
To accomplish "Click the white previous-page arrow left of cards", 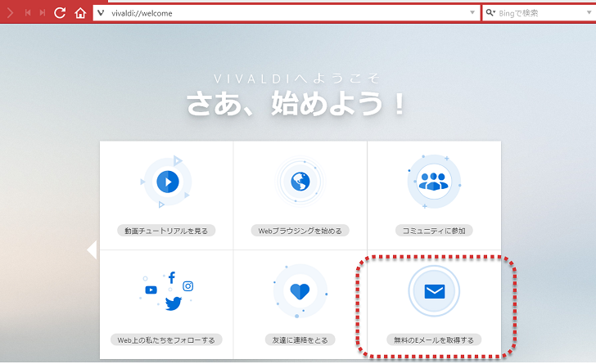I will pos(92,249).
